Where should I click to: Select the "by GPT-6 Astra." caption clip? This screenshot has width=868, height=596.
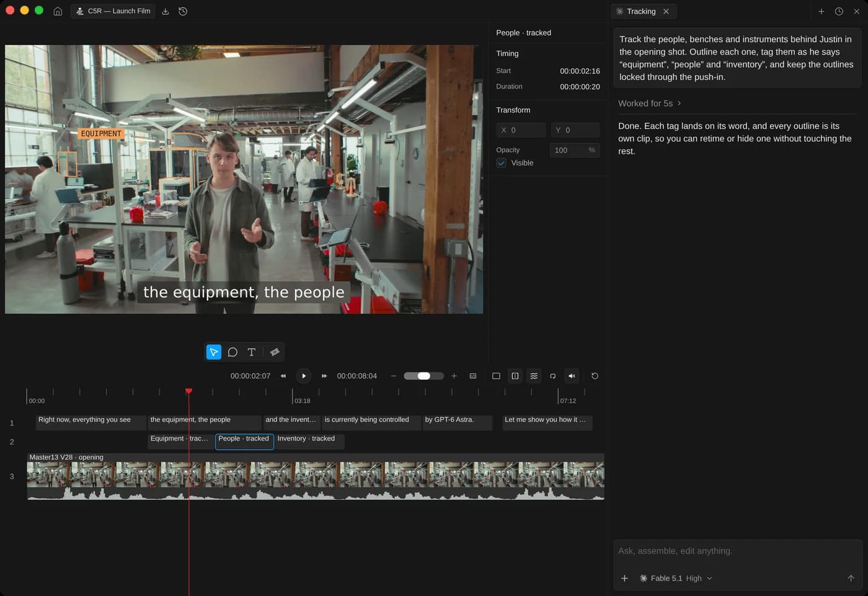[457, 422]
